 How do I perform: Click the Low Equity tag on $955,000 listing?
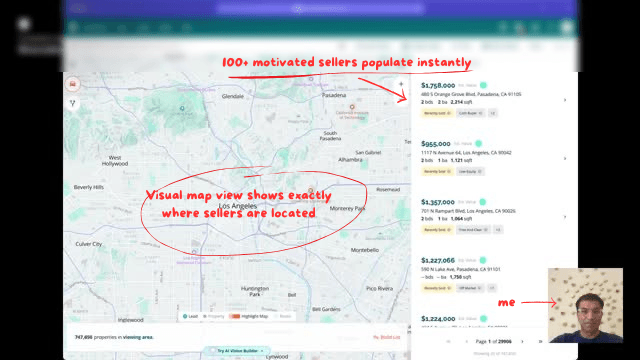[470, 171]
